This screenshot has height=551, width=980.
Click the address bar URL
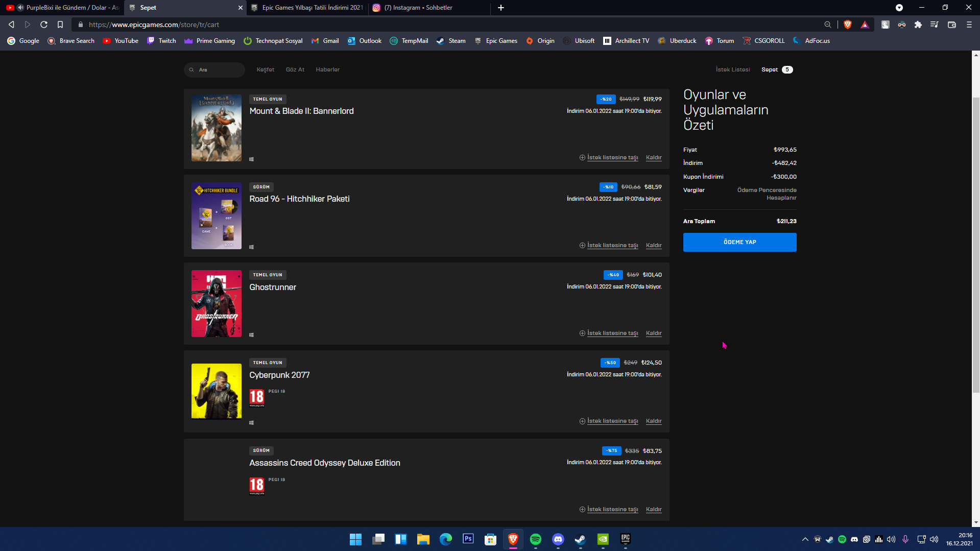point(154,25)
